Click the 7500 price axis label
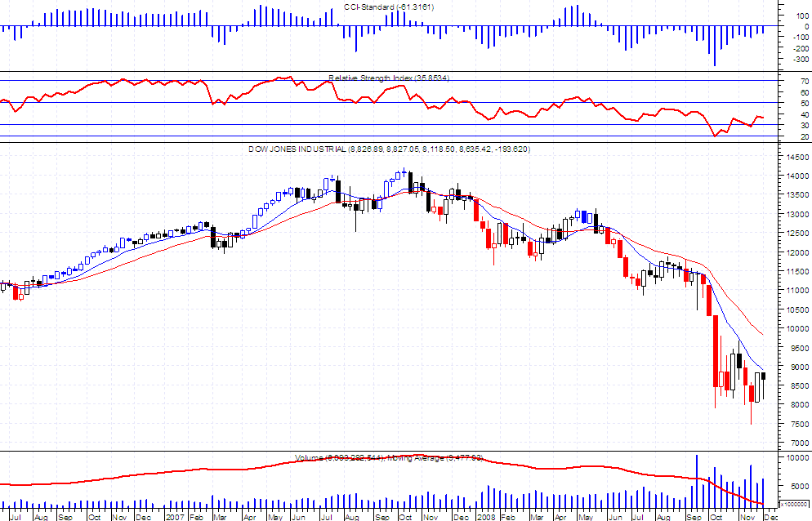 801,424
